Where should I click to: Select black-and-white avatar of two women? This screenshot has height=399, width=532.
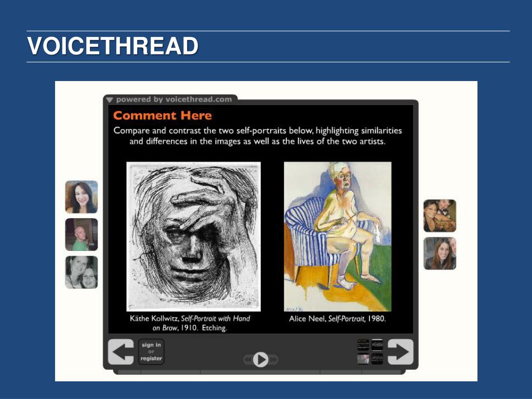pos(82,272)
